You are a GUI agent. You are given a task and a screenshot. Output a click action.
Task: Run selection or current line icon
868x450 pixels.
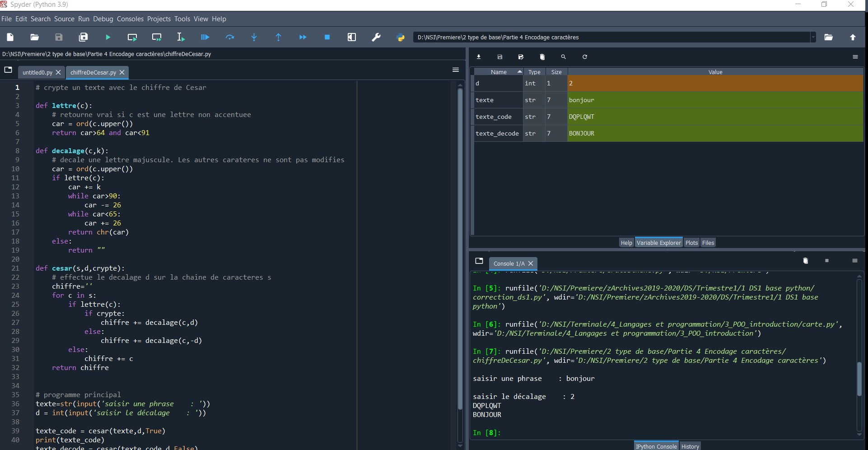[181, 37]
